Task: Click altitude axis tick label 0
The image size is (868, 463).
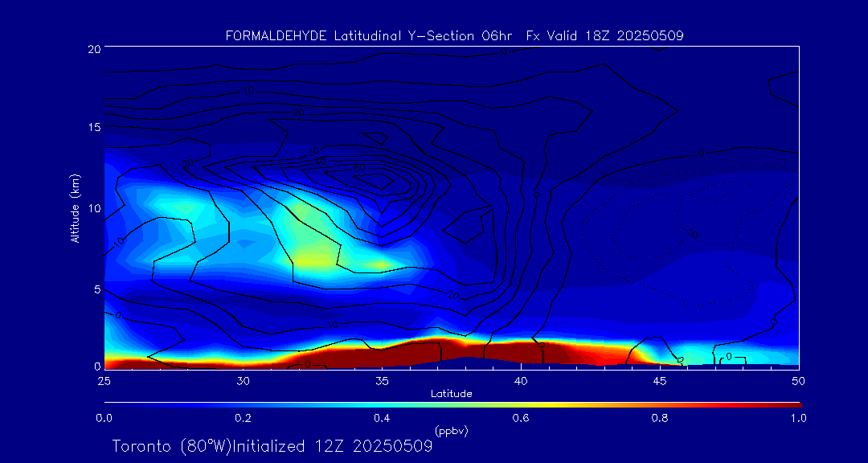Action: [x=97, y=366]
